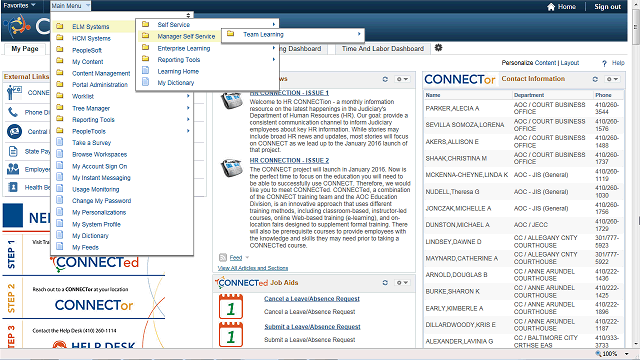The width and height of the screenshot is (640, 360).
Task: Refresh the CONNECTed Job Aids pagelet
Action: [385, 282]
